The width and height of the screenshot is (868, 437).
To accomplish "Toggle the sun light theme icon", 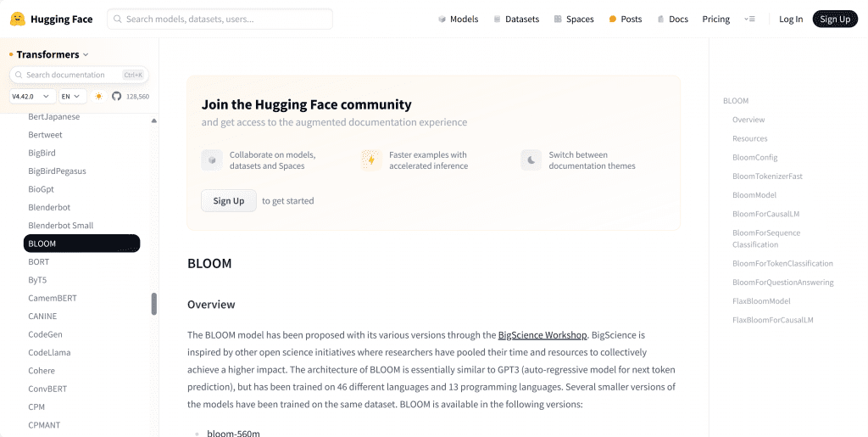I will click(99, 97).
